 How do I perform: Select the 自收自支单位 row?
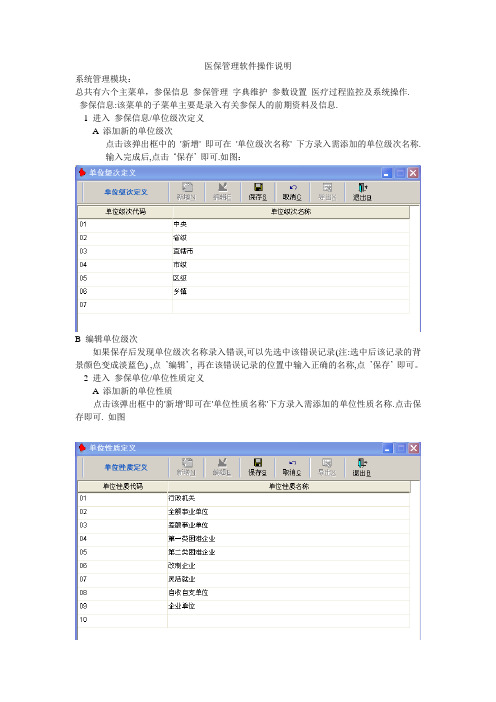244,593
